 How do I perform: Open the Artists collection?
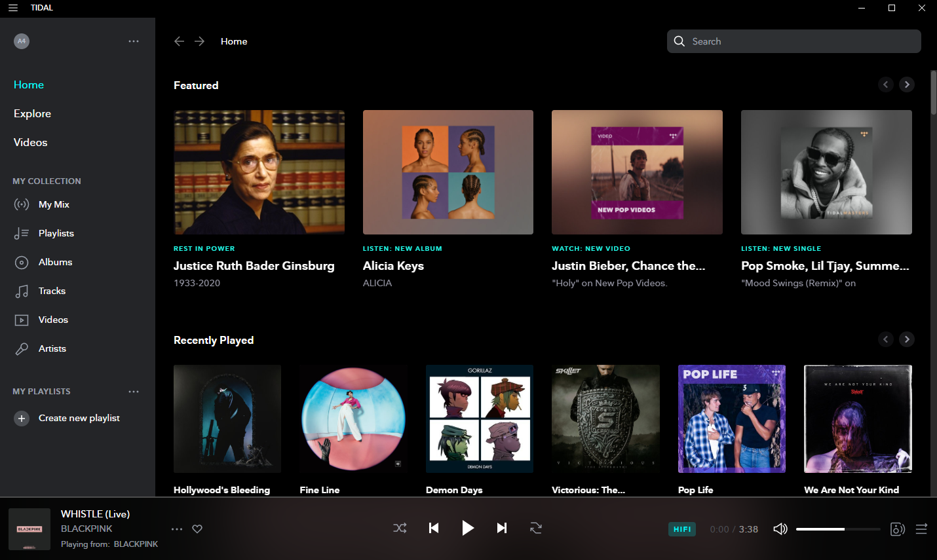pos(52,348)
